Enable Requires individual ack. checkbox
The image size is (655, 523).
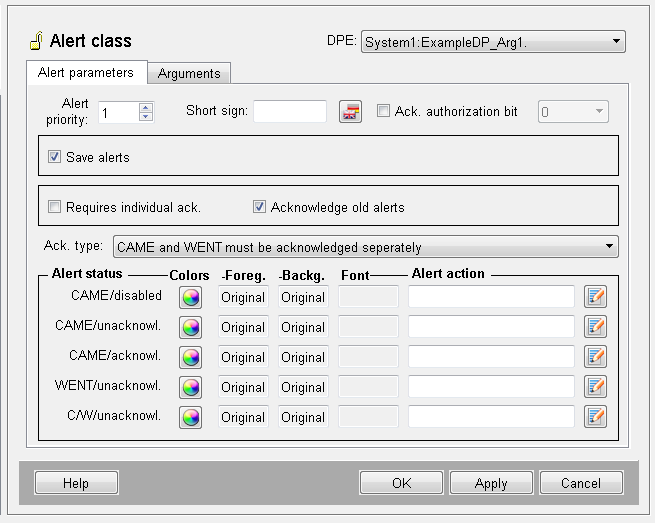[55, 207]
